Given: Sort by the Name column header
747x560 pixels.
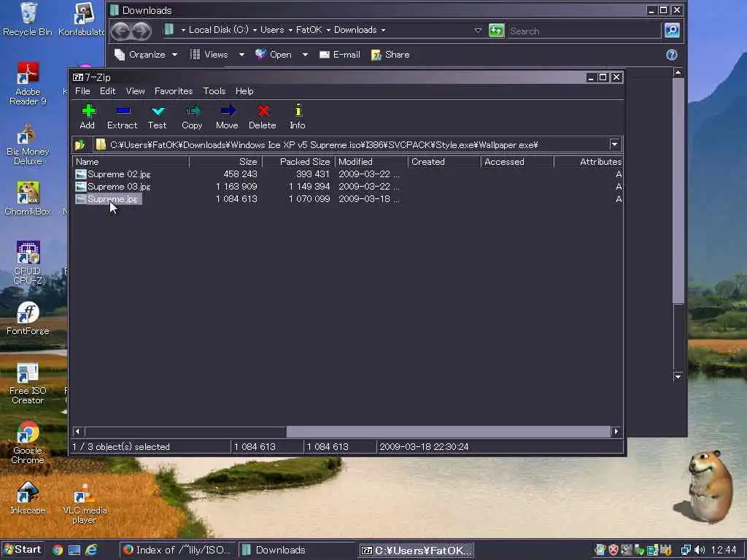Looking at the screenshot, I should click(x=131, y=162).
